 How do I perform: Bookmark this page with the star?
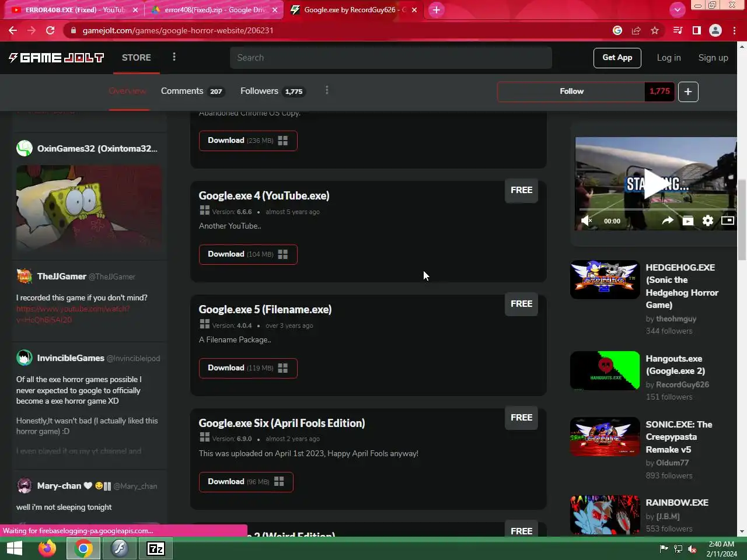[x=655, y=30]
